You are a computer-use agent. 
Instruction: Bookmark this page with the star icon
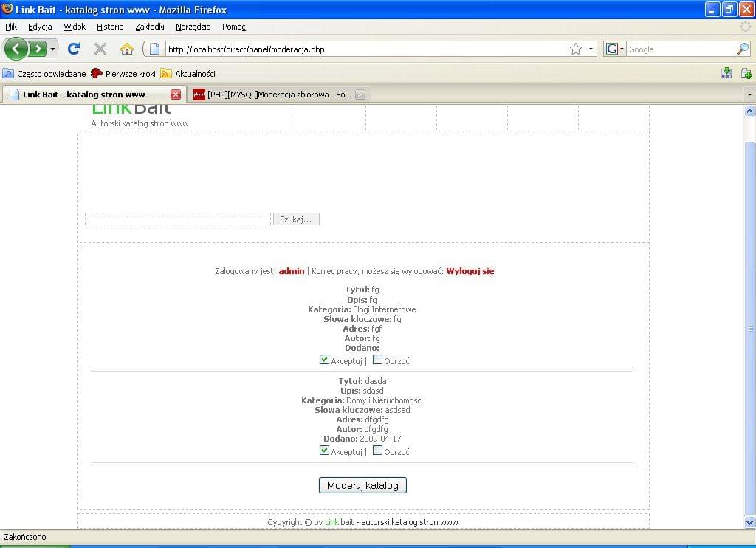(x=576, y=49)
